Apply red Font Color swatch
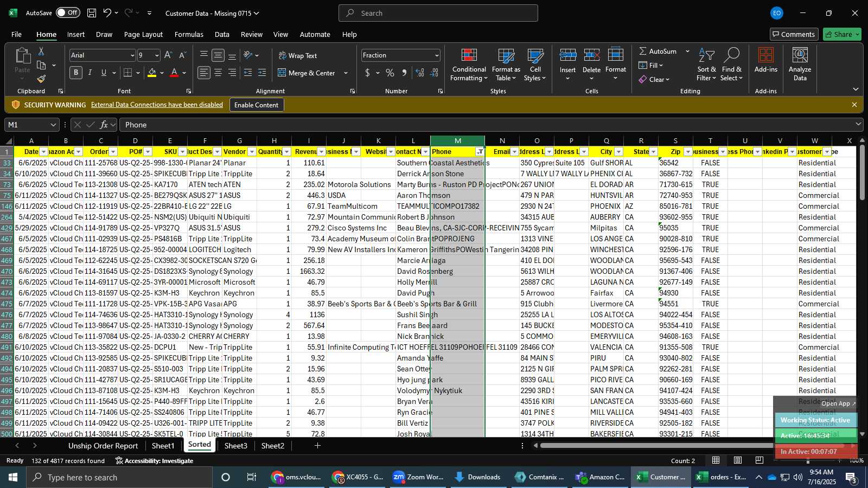Image resolution: width=868 pixels, height=488 pixels. pos(174,73)
